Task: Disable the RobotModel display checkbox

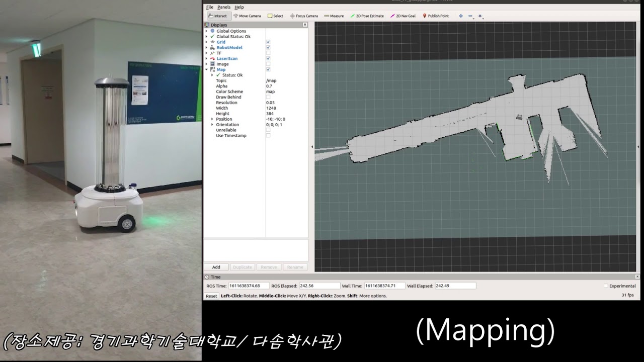Action: click(268, 48)
